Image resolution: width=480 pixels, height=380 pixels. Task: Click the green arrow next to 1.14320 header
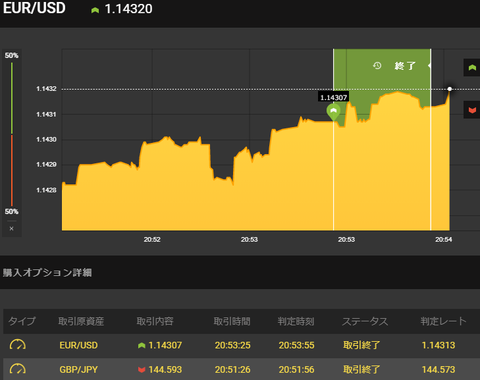[x=95, y=10]
